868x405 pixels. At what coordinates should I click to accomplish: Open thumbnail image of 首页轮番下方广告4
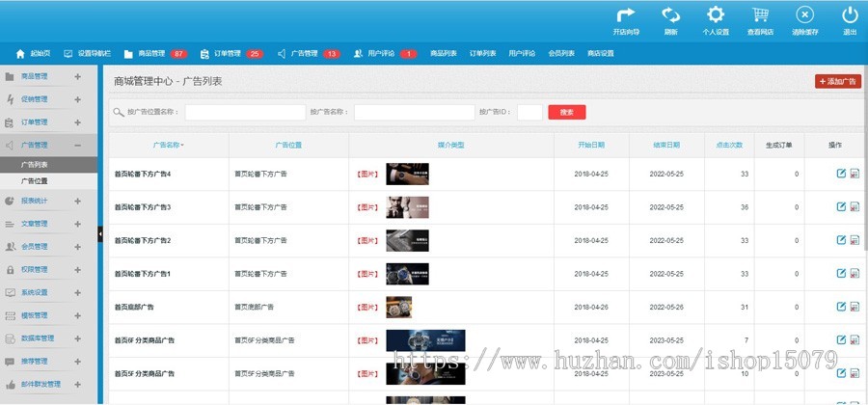(407, 174)
